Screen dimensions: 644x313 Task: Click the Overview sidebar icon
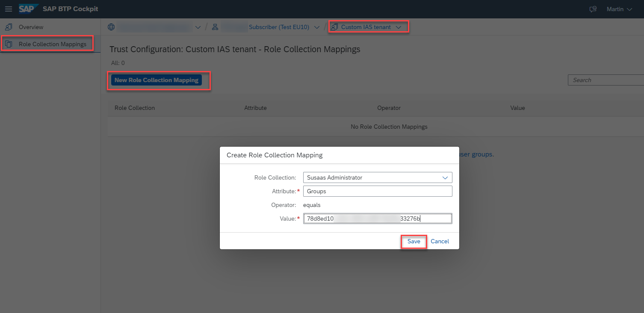coord(9,27)
